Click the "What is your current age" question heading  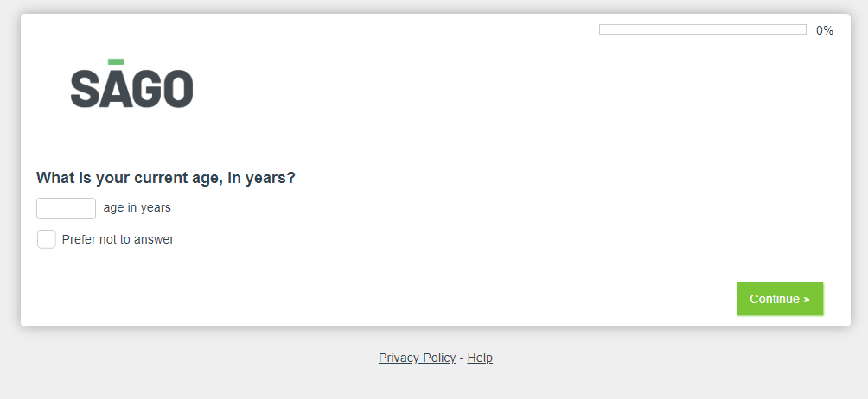166,178
